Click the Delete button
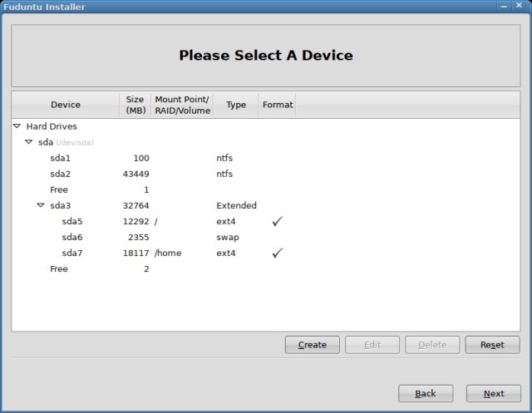The image size is (532, 413). [x=432, y=345]
